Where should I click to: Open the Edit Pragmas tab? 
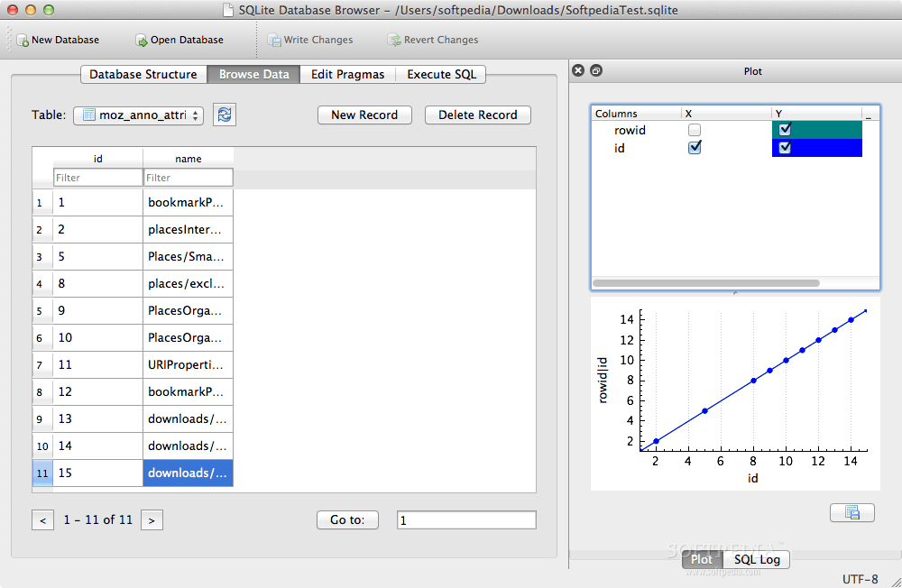click(347, 74)
